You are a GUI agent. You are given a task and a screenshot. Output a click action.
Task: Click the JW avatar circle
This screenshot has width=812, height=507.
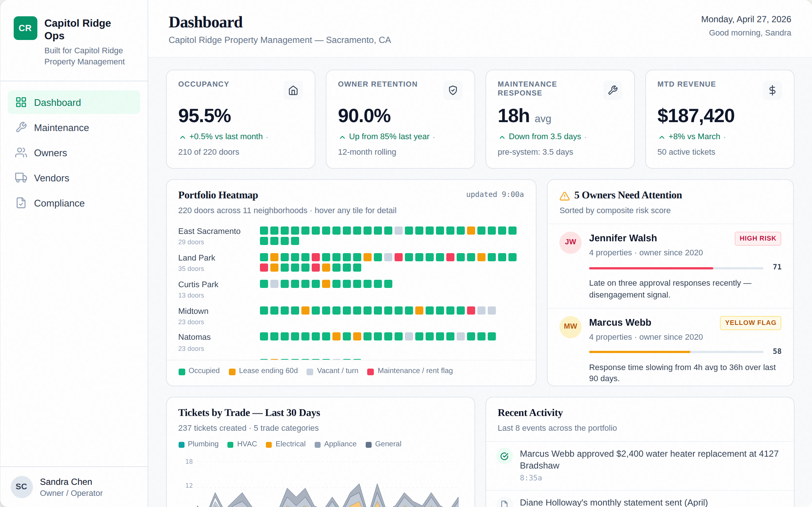point(570,242)
